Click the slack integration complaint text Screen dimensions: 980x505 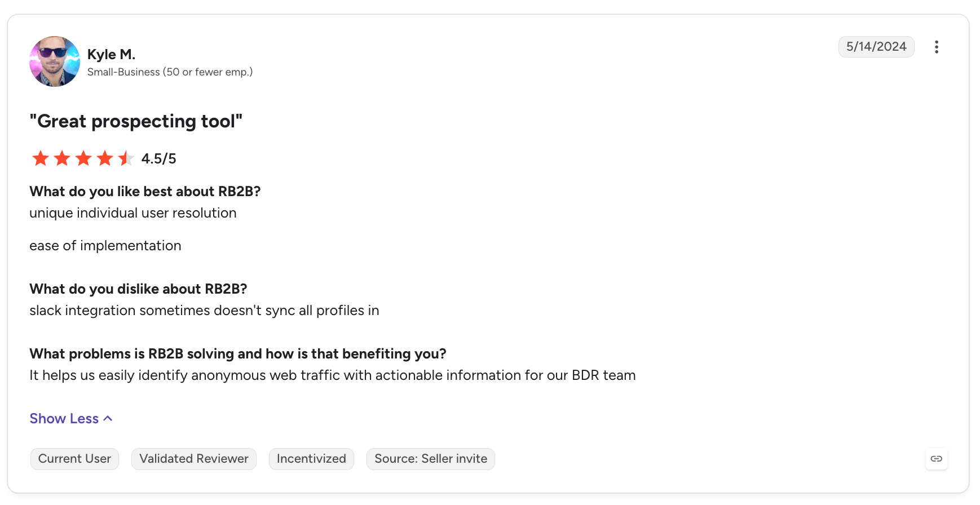pos(204,311)
